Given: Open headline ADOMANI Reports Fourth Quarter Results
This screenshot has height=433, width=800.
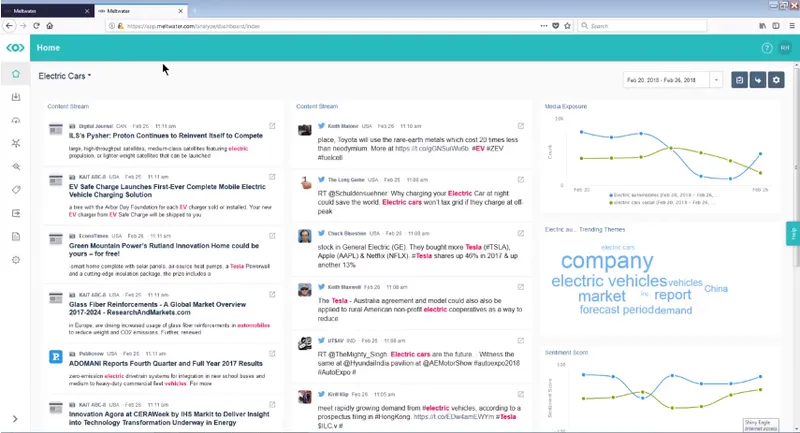Looking at the screenshot, I should [x=166, y=364].
